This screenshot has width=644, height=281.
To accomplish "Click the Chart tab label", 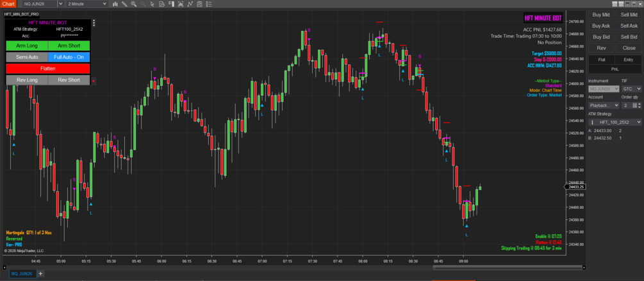I will tap(8, 4).
